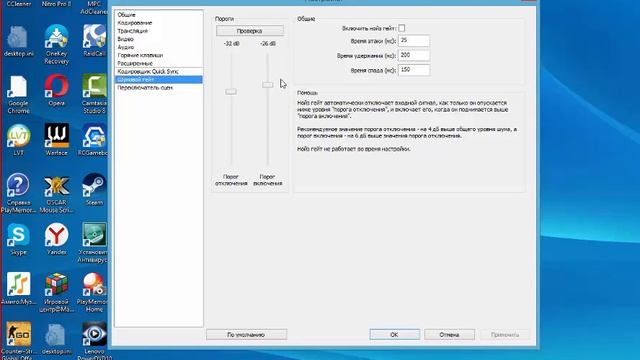Select 'Видео' settings category

158,39
